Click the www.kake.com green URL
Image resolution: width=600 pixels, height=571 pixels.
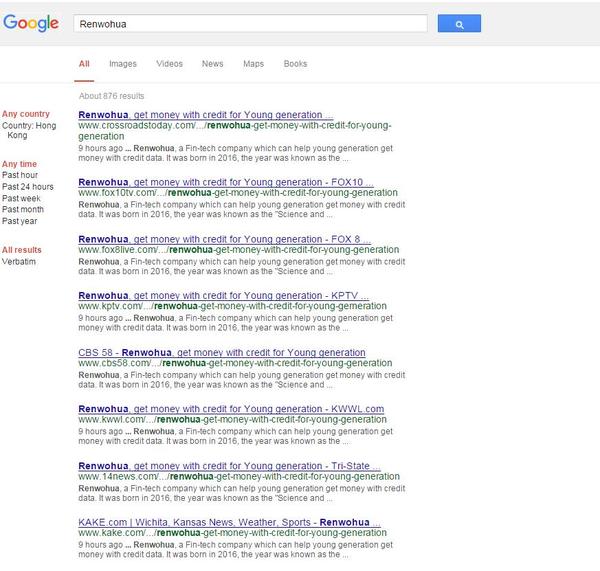click(232, 533)
